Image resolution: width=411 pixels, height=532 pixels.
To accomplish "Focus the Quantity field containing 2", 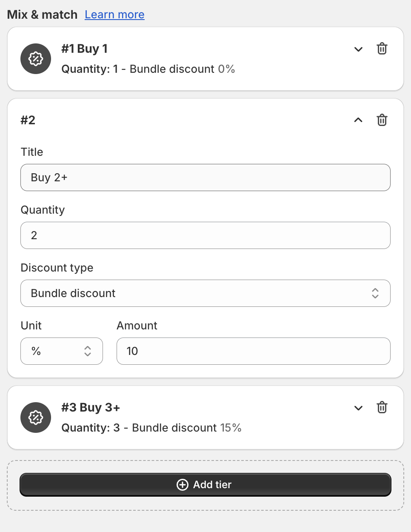I will coord(205,235).
